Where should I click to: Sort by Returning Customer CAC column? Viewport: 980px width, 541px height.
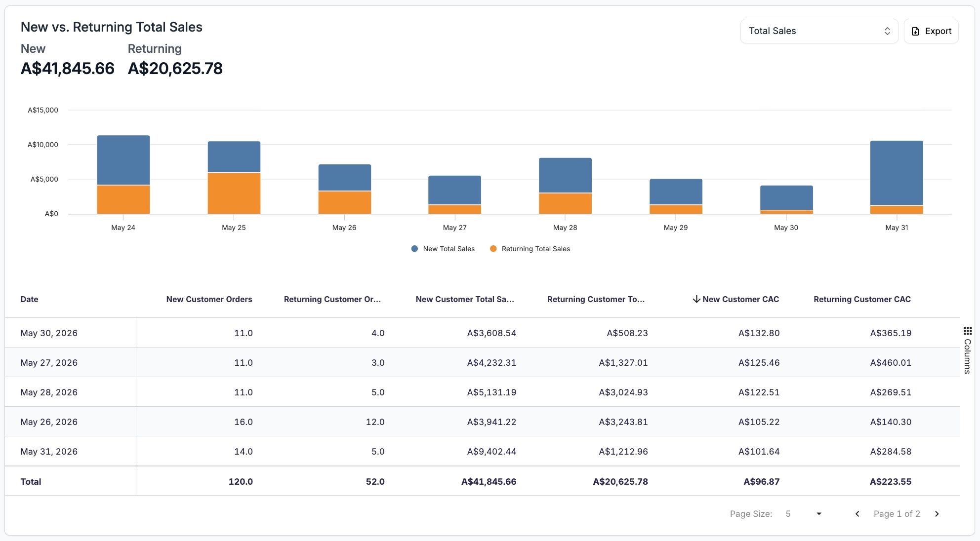tap(862, 299)
